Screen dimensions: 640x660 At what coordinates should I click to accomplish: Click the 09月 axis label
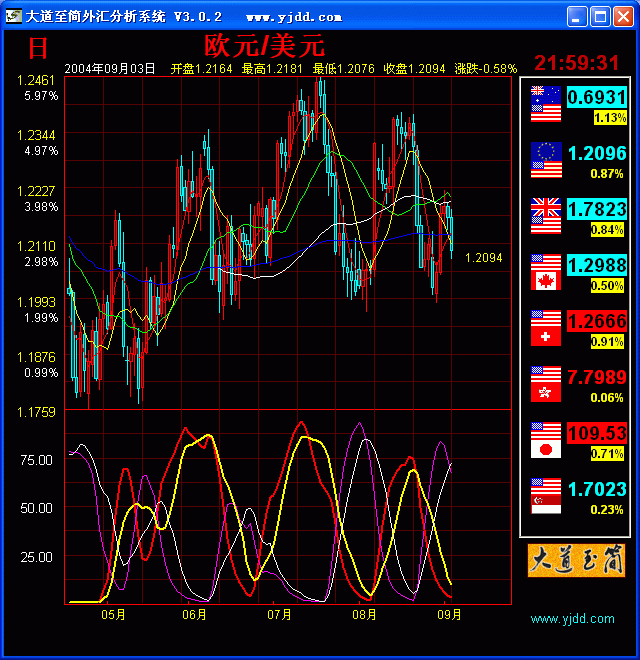[x=449, y=615]
